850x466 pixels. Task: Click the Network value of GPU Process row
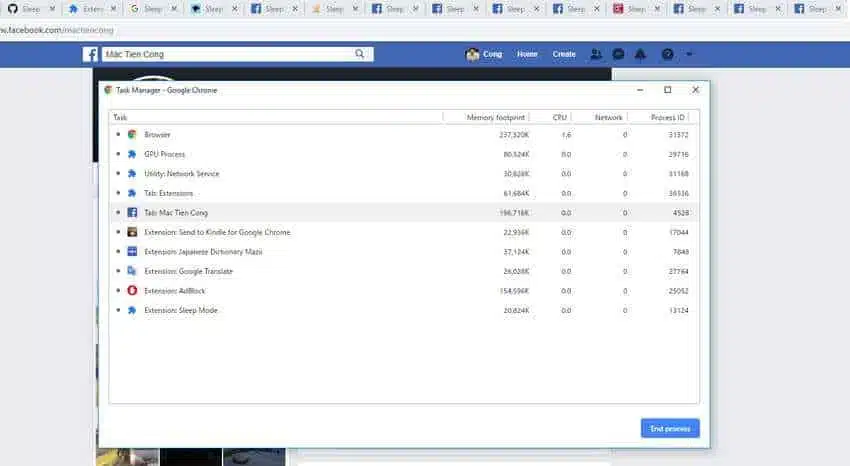(624, 154)
